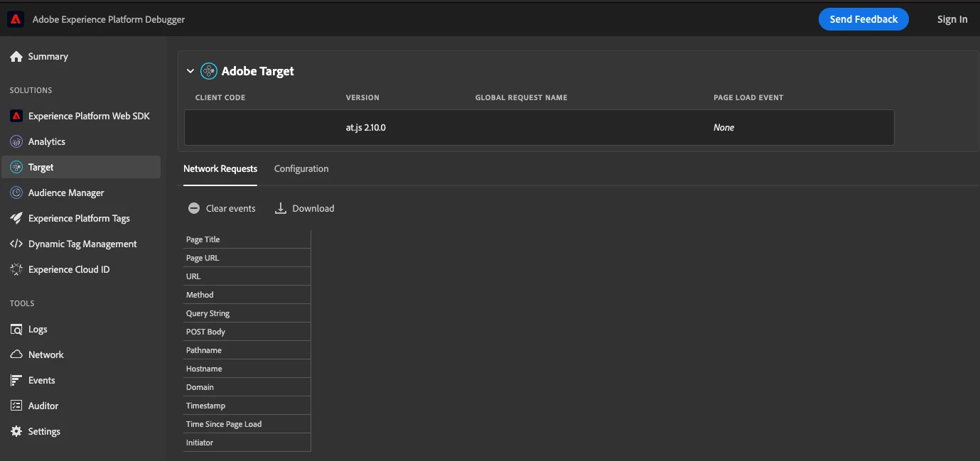The width and height of the screenshot is (980, 461).
Task: Click the Experience Cloud ID icon
Action: click(16, 270)
